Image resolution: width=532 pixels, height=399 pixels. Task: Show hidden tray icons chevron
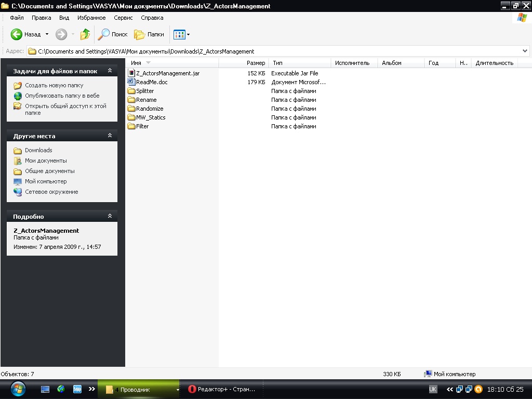click(450, 389)
